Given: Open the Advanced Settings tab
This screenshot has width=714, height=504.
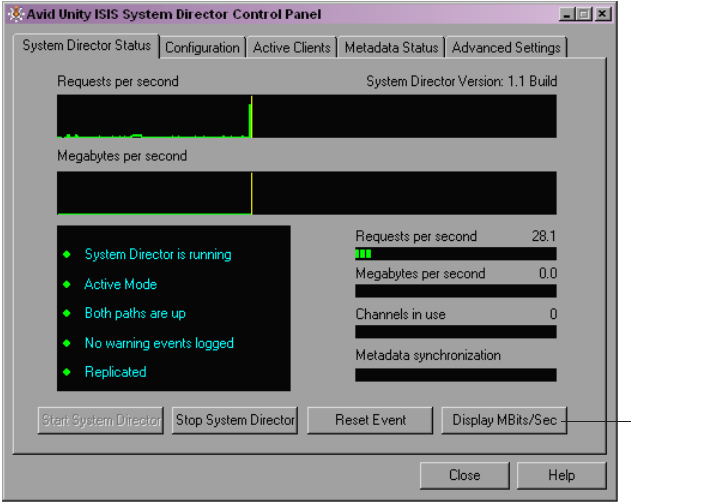Looking at the screenshot, I should pyautogui.click(x=506, y=48).
